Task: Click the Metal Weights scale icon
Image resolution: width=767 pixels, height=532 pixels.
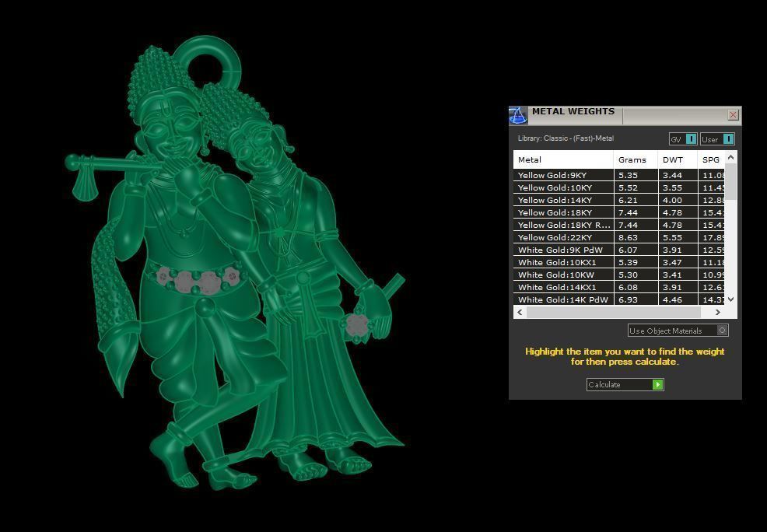Action: pyautogui.click(x=518, y=116)
